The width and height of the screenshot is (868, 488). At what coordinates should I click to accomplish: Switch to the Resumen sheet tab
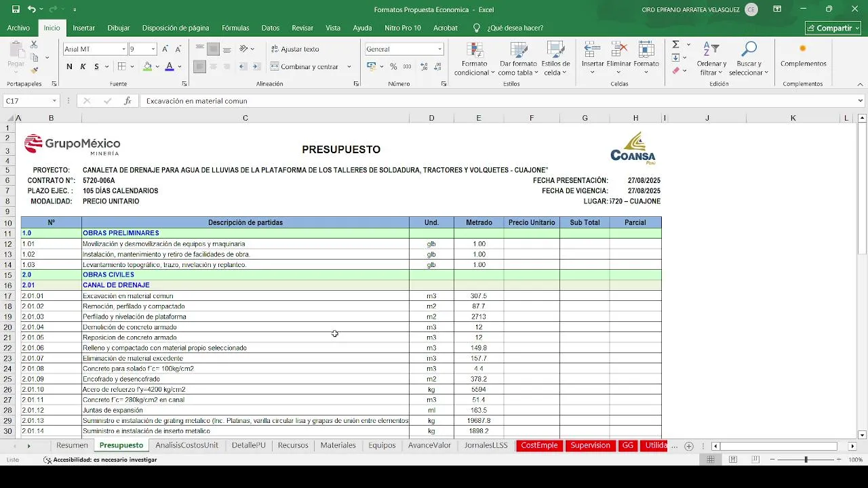(x=72, y=445)
